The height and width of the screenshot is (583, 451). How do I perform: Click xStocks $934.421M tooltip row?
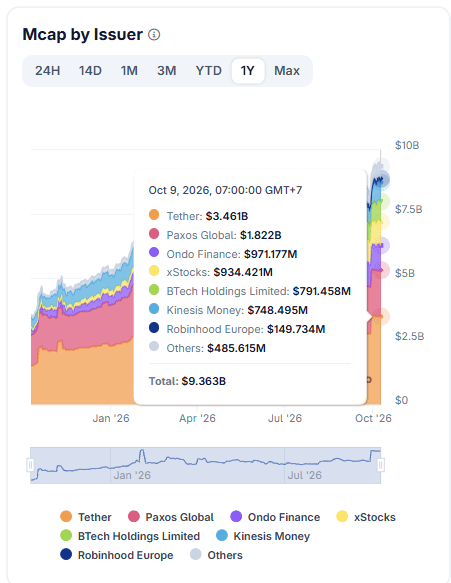pos(211,272)
